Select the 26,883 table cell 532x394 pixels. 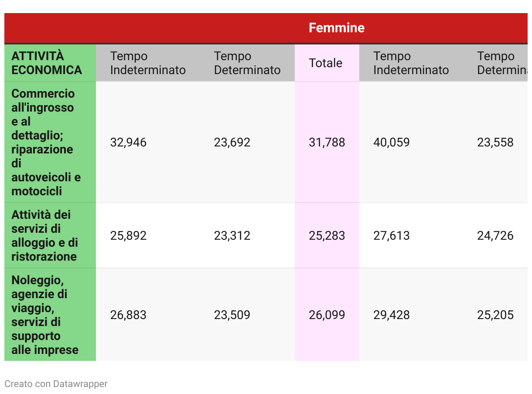point(128,315)
